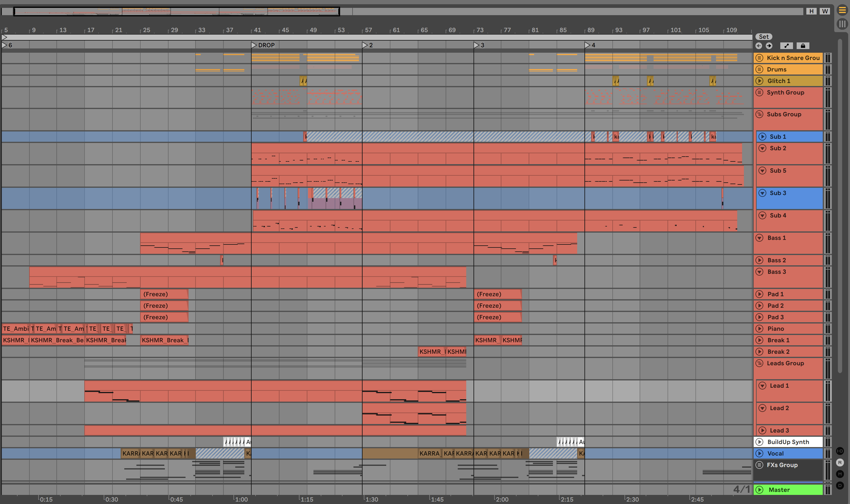Viewport: 850px width, 504px height.
Task: Unfold the FXs Group track
Action: click(x=759, y=465)
